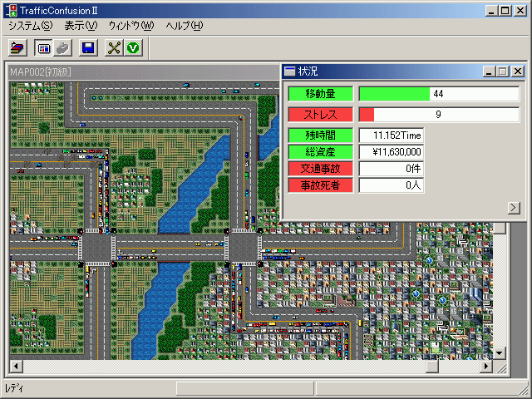Minimize the 状況 status window
The height and width of the screenshot is (399, 532).
tap(489, 71)
